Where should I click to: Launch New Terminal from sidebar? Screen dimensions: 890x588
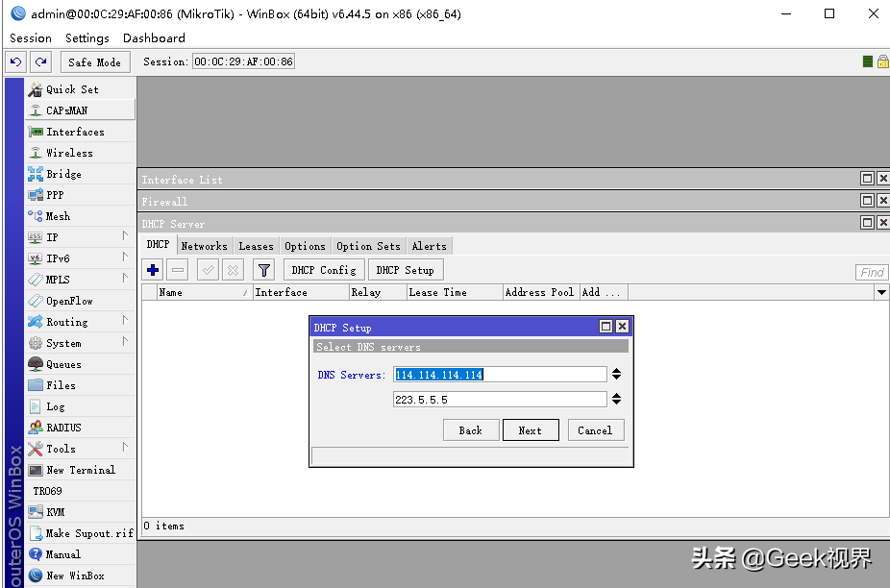tap(81, 470)
